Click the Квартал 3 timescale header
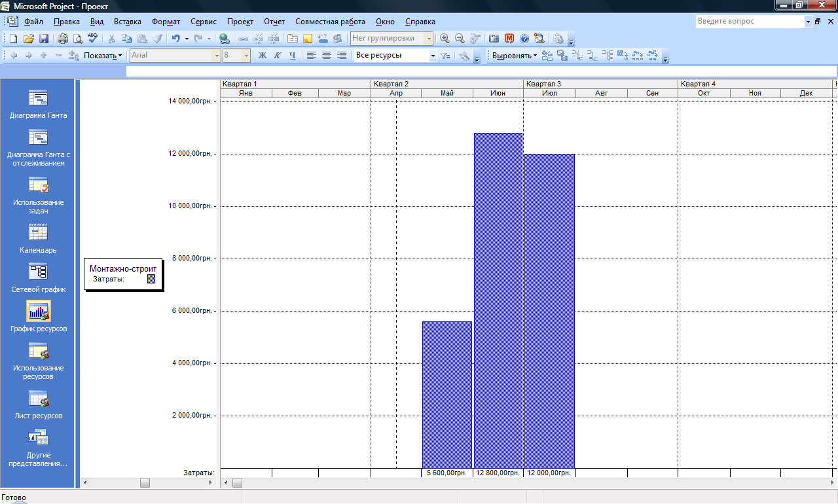 coord(600,84)
